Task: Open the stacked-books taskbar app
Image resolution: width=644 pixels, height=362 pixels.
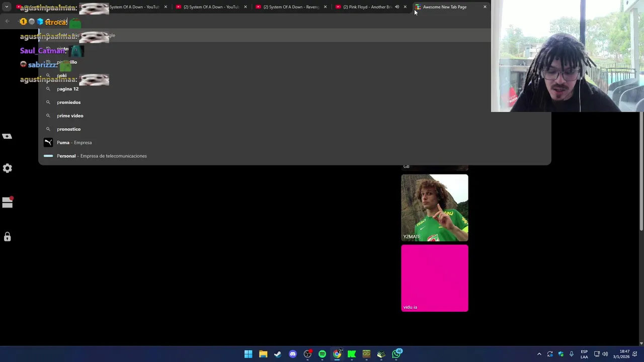Action: pos(381,354)
